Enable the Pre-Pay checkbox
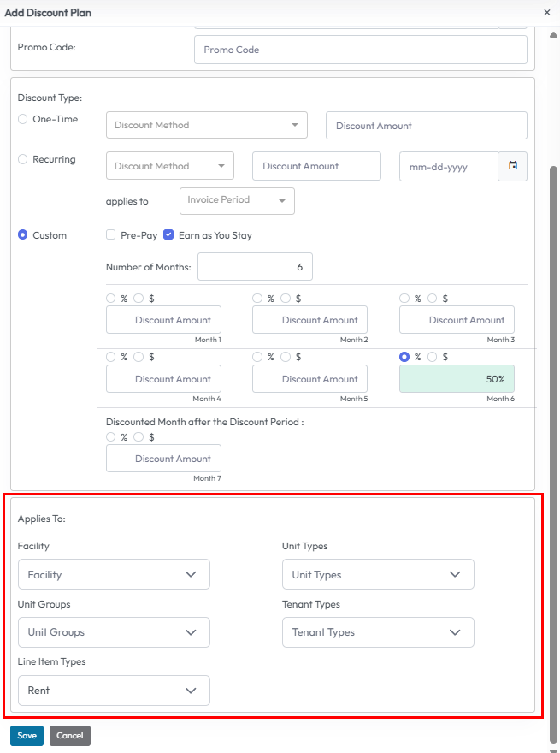 coord(110,235)
